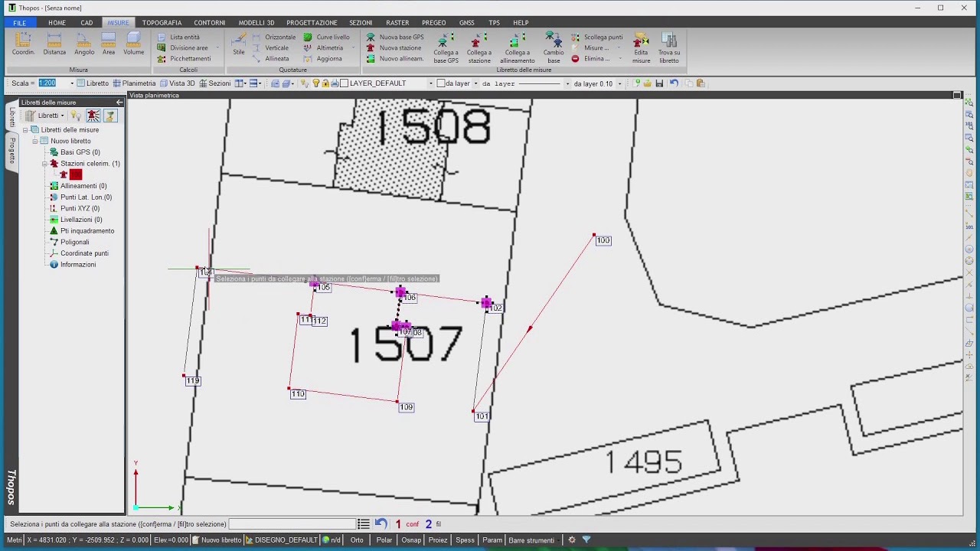
Task: Collapse Libretti delle misure tree root
Action: (25, 130)
